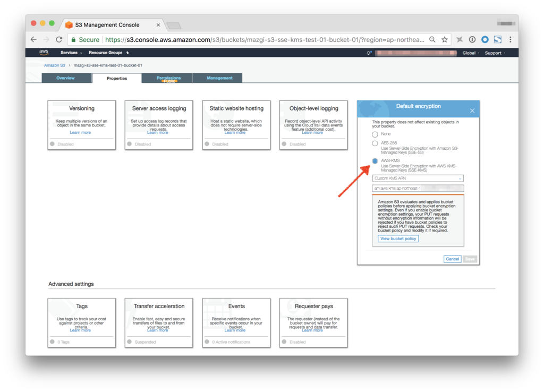Open Learn more under Server access logging
Image resolution: width=544 pixels, height=392 pixels.
(157, 132)
